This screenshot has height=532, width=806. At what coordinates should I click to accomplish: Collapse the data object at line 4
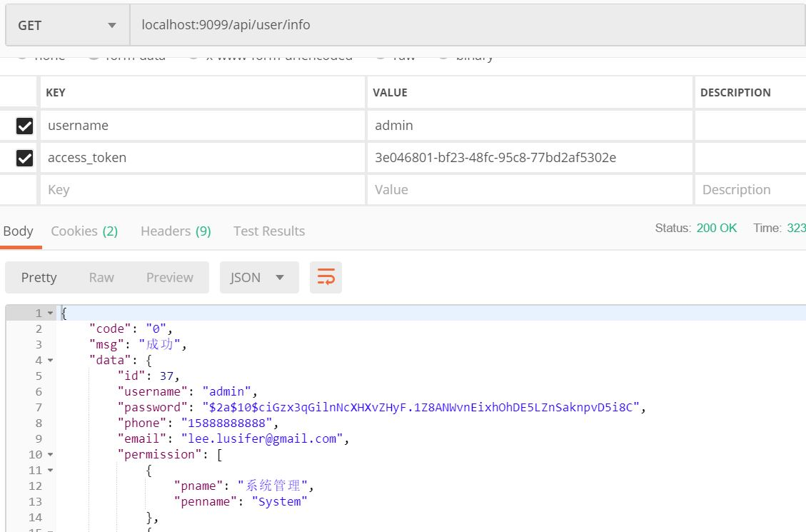(x=51, y=361)
